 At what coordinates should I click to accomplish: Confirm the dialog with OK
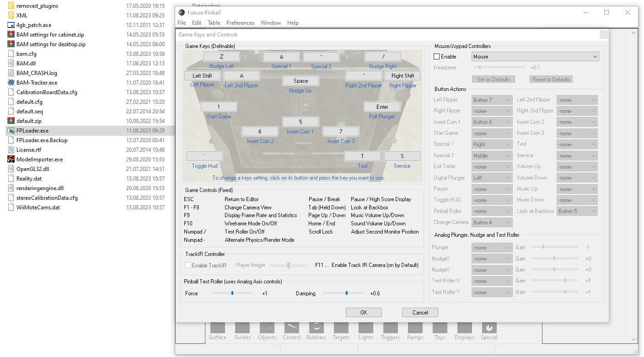[x=364, y=313]
